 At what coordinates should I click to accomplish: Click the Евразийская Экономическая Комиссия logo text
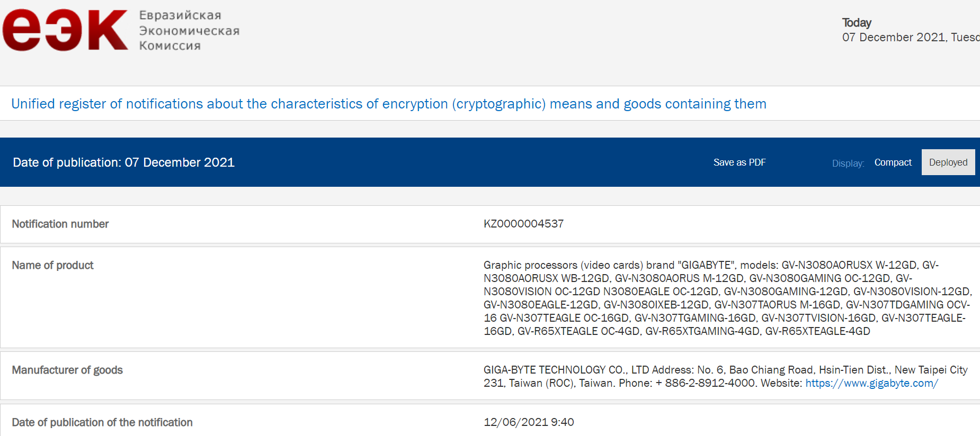pos(189,31)
